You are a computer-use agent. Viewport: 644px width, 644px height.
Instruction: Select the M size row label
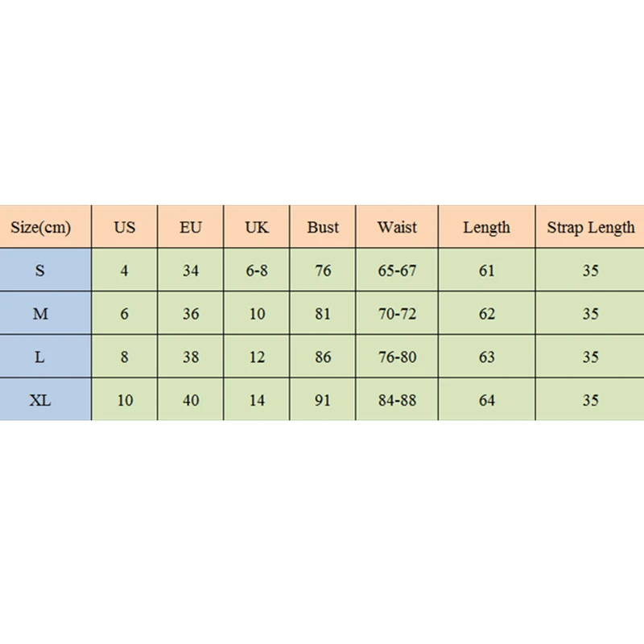(41, 314)
